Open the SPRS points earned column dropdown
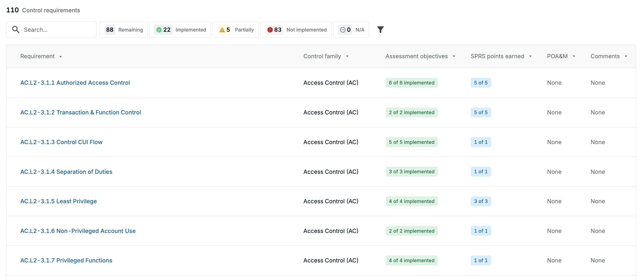644x280 pixels. click(x=530, y=56)
